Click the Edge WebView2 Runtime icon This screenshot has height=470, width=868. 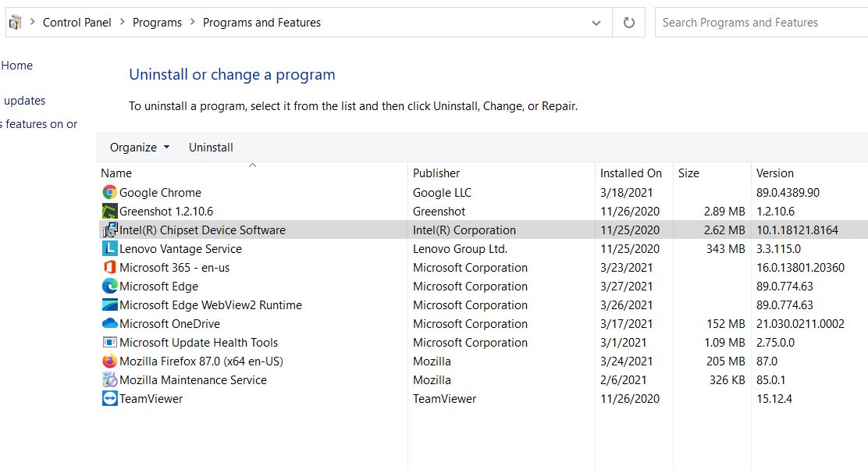click(109, 305)
